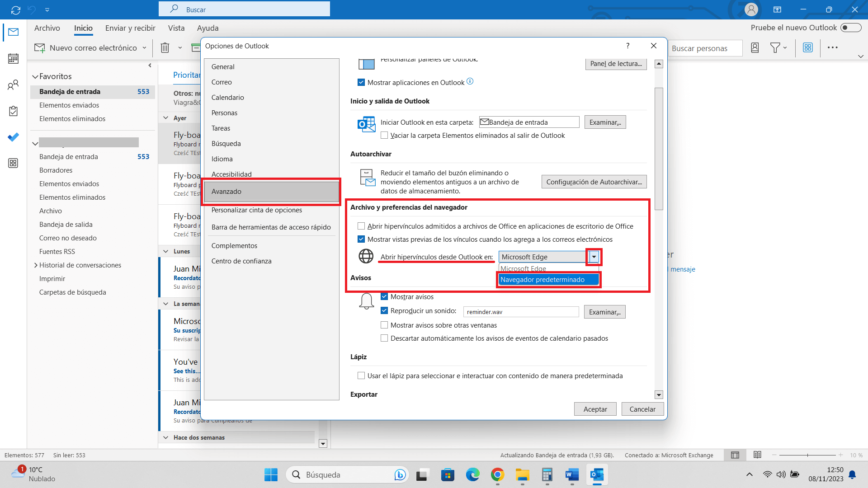The image size is (868, 488).
Task: Check Vaciar la carpeta Elementos eliminados
Action: [384, 135]
